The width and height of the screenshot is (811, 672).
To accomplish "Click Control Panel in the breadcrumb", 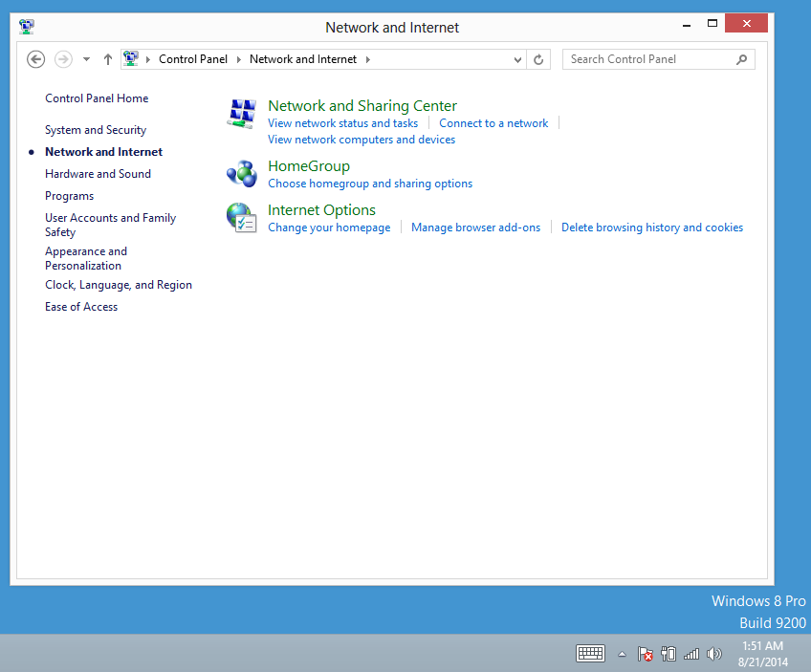I will coord(193,59).
